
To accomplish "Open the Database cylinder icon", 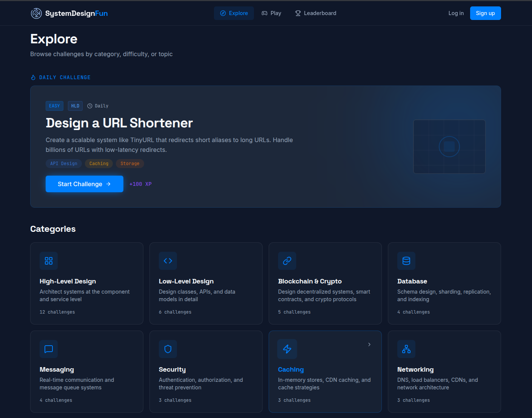I will click(406, 261).
